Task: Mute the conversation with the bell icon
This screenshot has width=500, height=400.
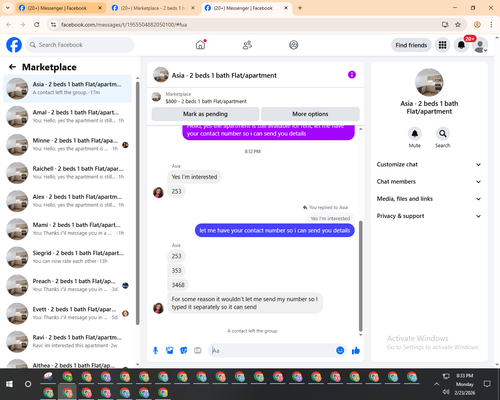Action: 415,134
